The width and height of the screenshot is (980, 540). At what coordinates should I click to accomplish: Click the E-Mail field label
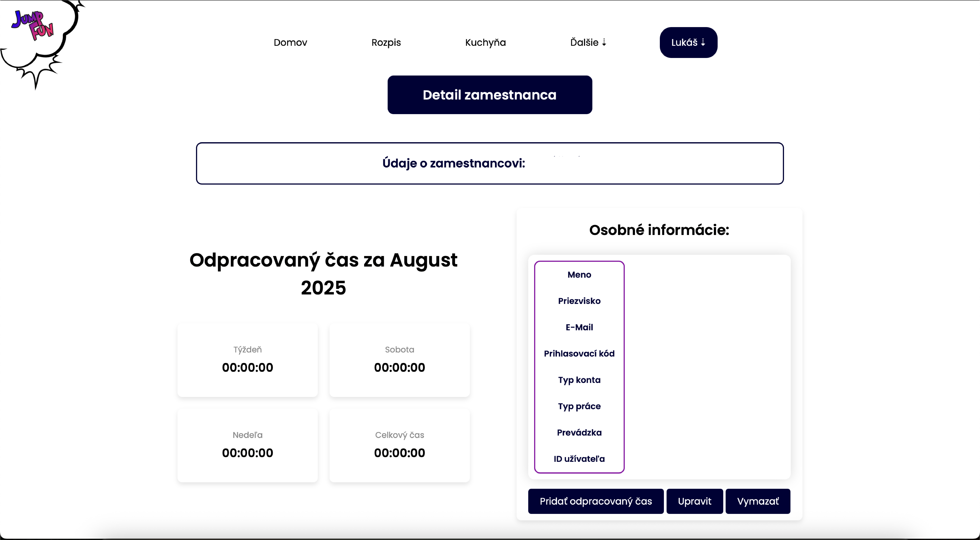tap(579, 327)
